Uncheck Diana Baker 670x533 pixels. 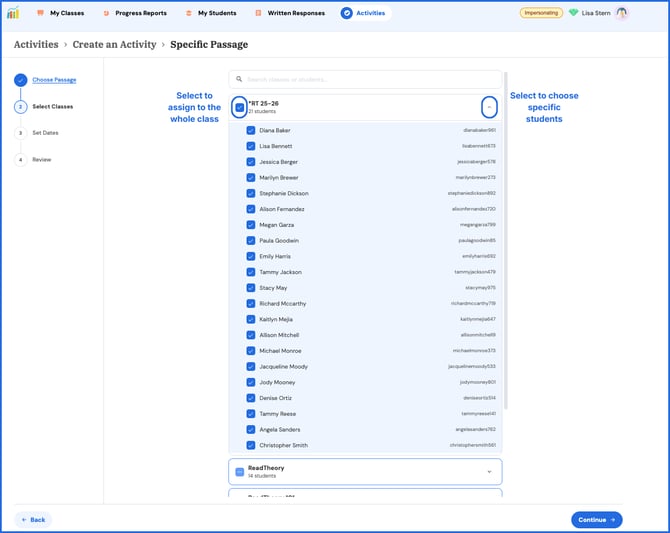251,130
